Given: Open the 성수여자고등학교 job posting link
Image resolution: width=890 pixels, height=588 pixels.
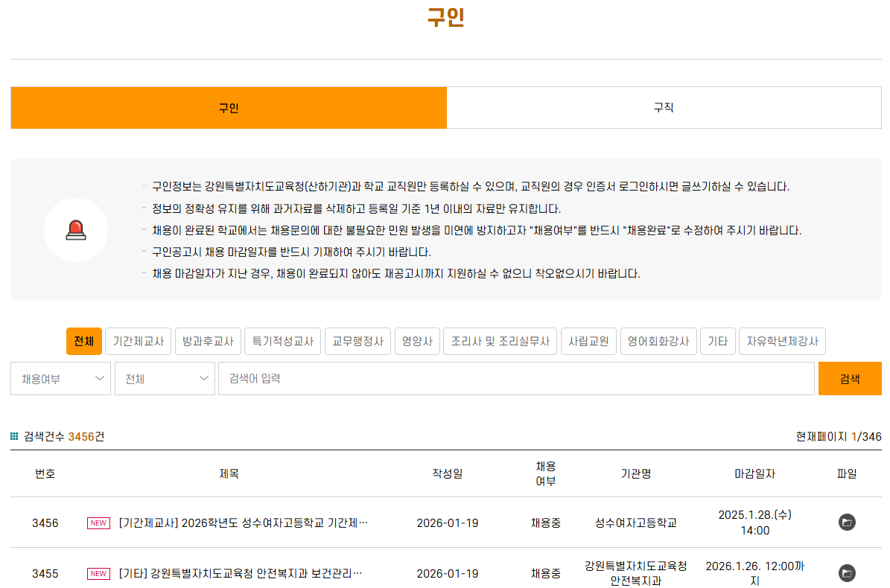Looking at the screenshot, I should pyautogui.click(x=242, y=523).
